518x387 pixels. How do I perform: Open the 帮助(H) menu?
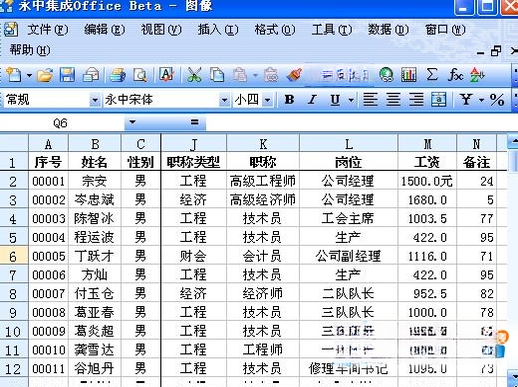tap(30, 50)
